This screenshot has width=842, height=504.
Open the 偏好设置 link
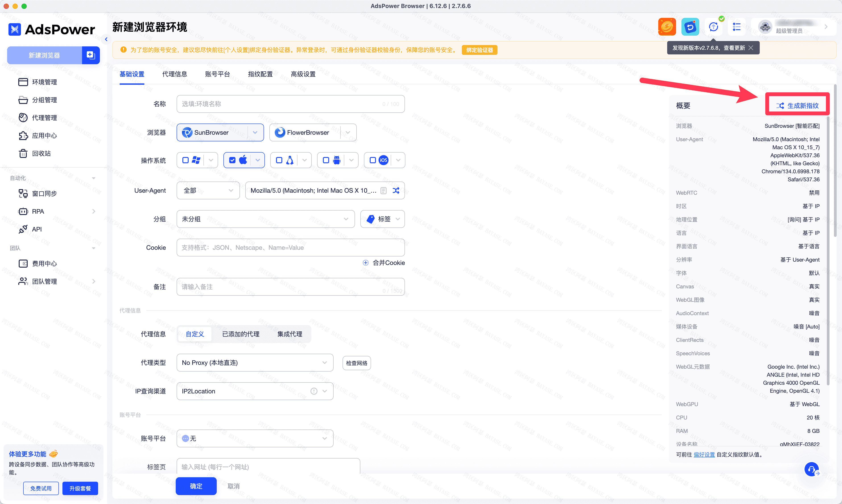point(704,454)
